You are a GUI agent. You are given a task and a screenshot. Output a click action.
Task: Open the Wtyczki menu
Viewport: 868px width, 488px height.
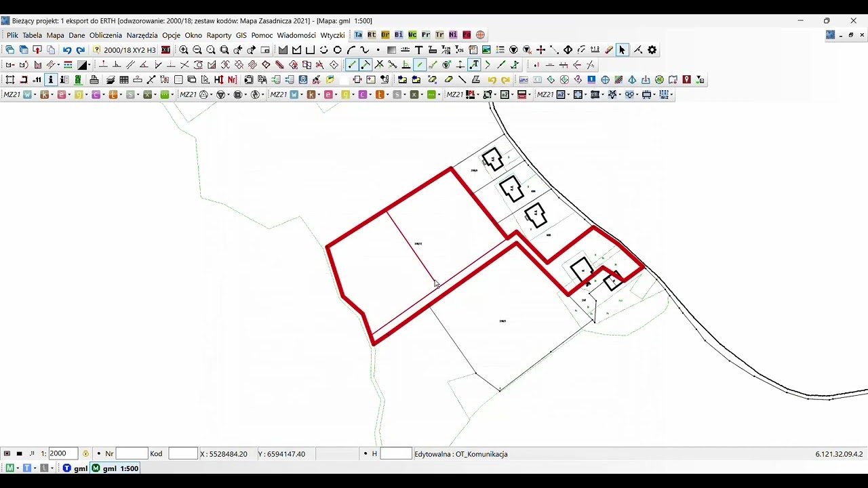[x=332, y=35]
